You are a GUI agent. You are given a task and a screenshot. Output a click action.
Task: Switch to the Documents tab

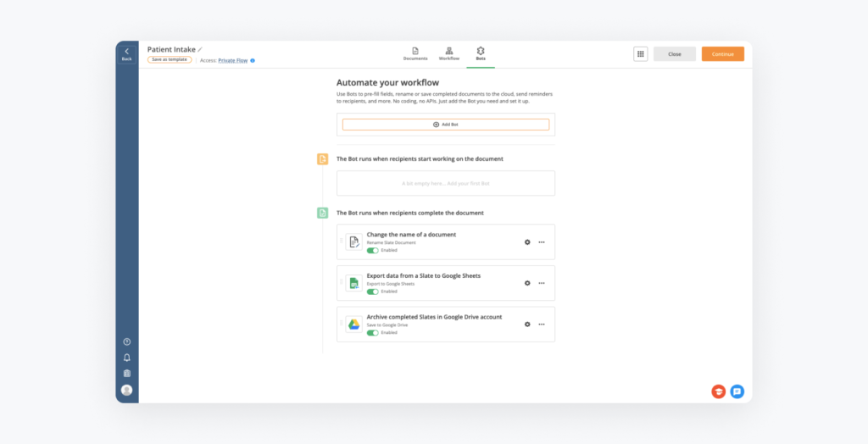[x=415, y=53]
